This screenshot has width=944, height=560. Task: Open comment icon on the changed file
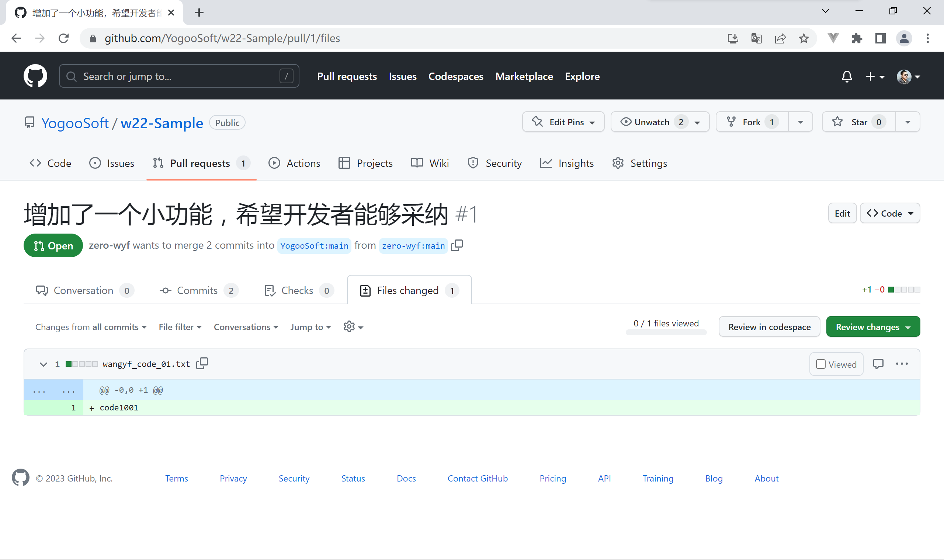point(879,364)
